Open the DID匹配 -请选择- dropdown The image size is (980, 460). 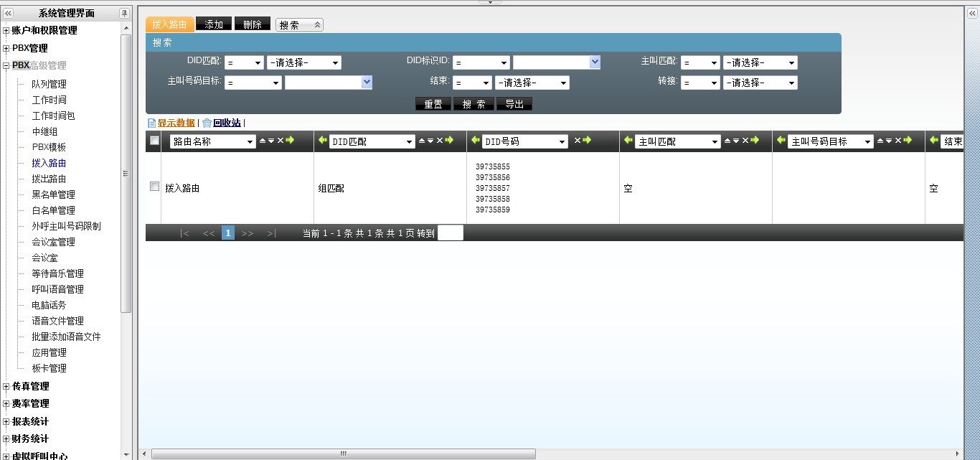click(x=303, y=63)
